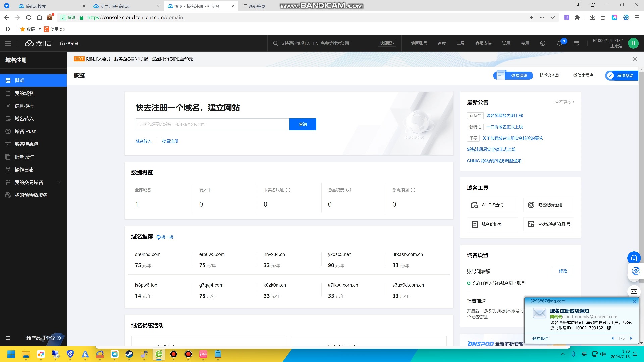Viewport: 644px width, 362px height.
Task: Open 微信小程序 link
Action: tap(583, 76)
